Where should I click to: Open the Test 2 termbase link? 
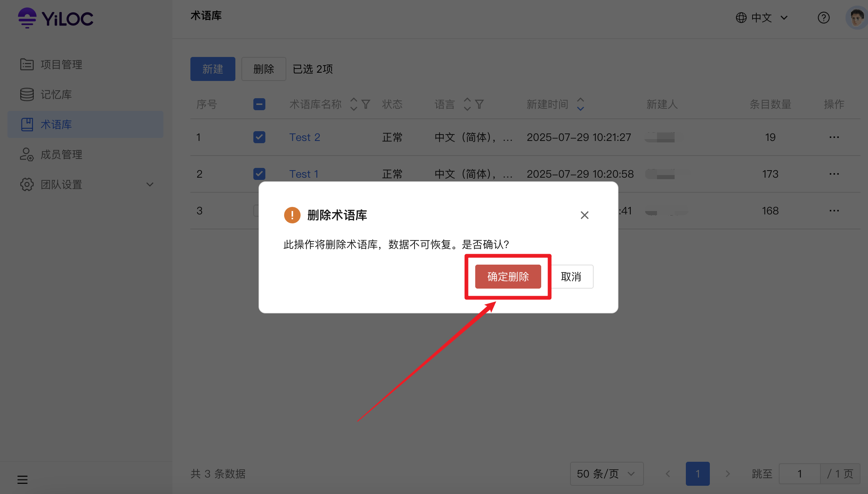click(x=305, y=137)
